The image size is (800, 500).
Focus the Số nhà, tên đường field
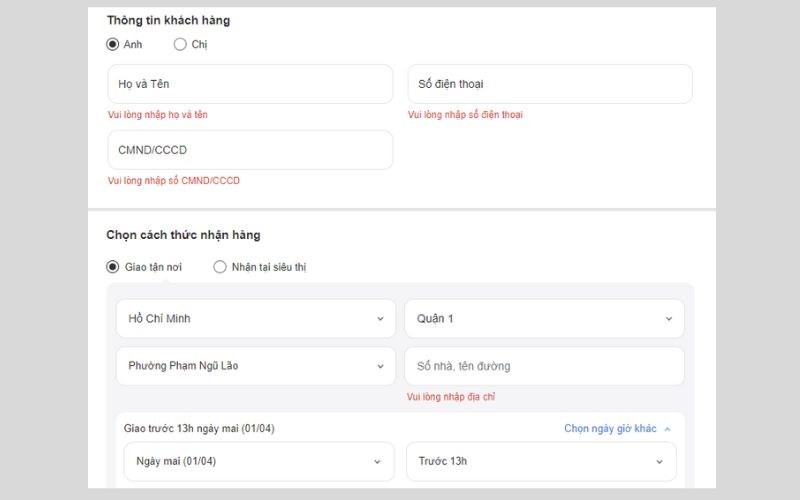[544, 366]
